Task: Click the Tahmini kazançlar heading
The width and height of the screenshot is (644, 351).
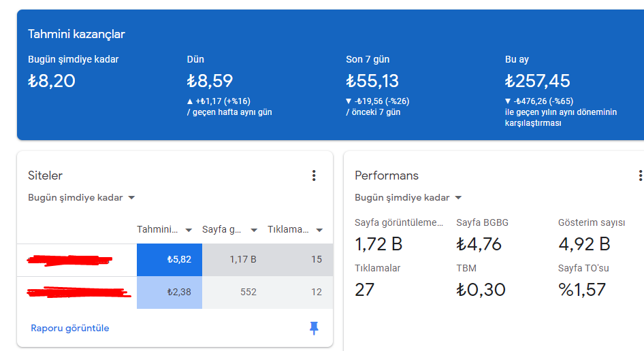Action: pyautogui.click(x=76, y=34)
